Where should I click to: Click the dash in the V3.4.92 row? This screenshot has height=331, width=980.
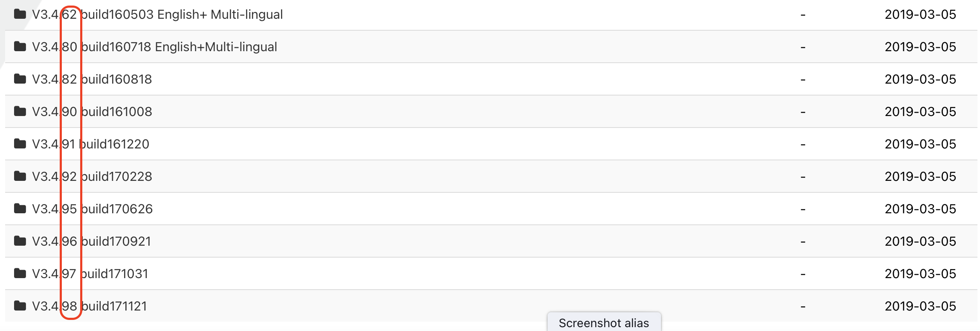(x=803, y=176)
